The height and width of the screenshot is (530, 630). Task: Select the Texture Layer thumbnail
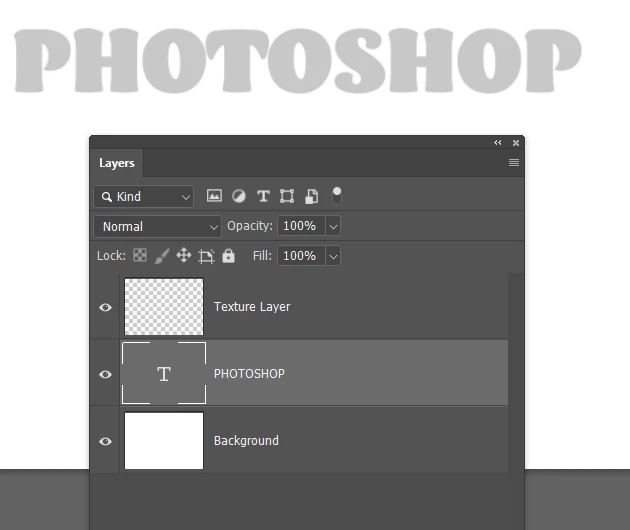164,307
